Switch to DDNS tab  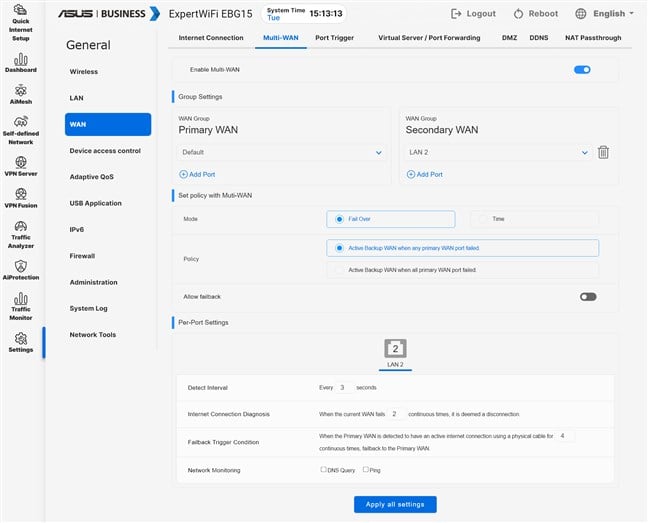pos(538,38)
